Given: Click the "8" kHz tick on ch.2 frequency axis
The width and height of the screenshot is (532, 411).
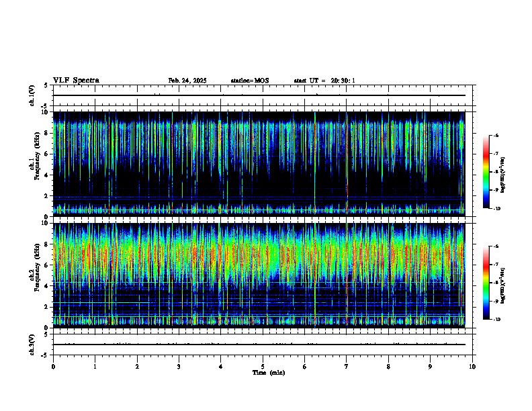Looking at the screenshot, I should pos(47,244).
